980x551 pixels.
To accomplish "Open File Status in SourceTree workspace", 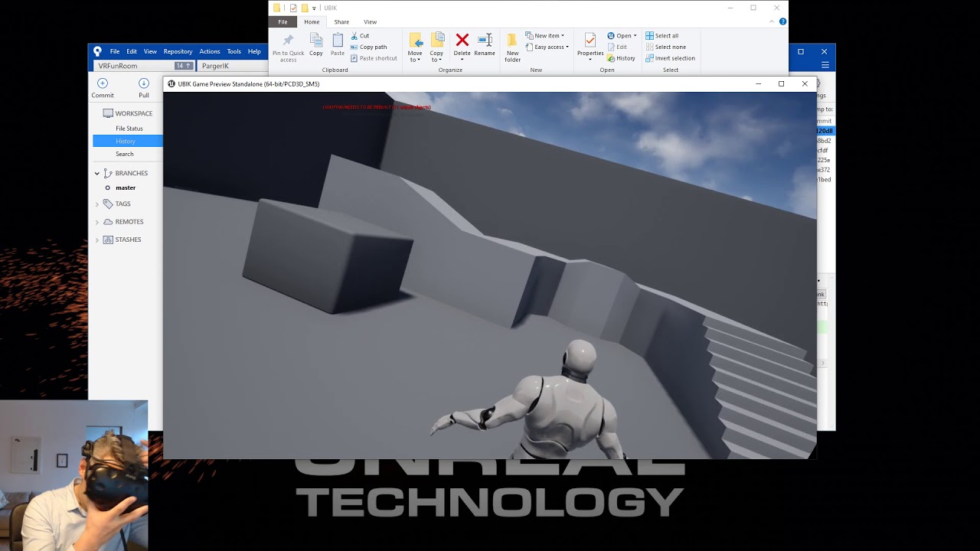I will (128, 129).
